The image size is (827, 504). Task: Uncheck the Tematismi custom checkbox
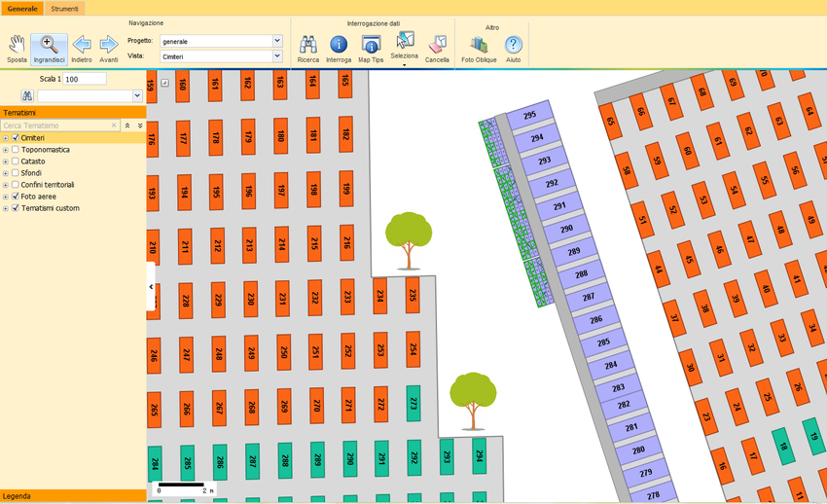tap(16, 207)
